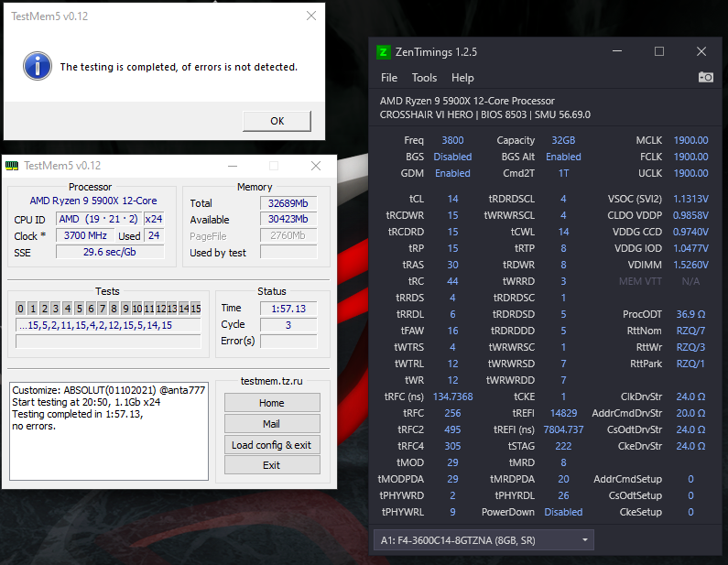The width and height of the screenshot is (728, 565).
Task: Click the testing log text box
Action: (109, 431)
